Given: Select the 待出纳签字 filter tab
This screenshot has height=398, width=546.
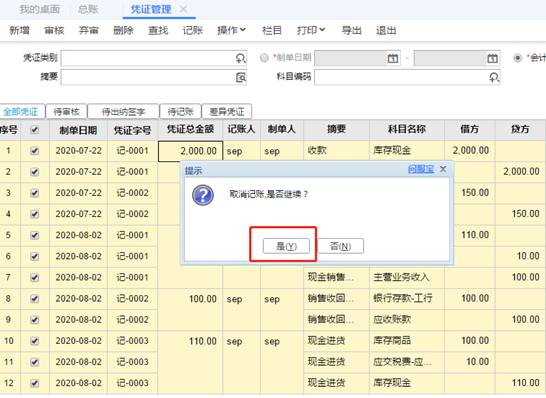Looking at the screenshot, I should [123, 112].
